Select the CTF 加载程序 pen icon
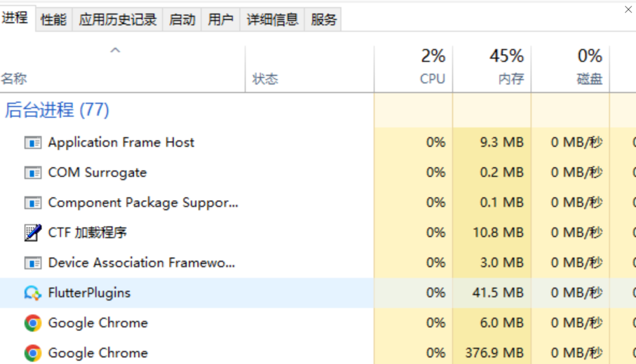This screenshot has height=364, width=636. (x=32, y=232)
